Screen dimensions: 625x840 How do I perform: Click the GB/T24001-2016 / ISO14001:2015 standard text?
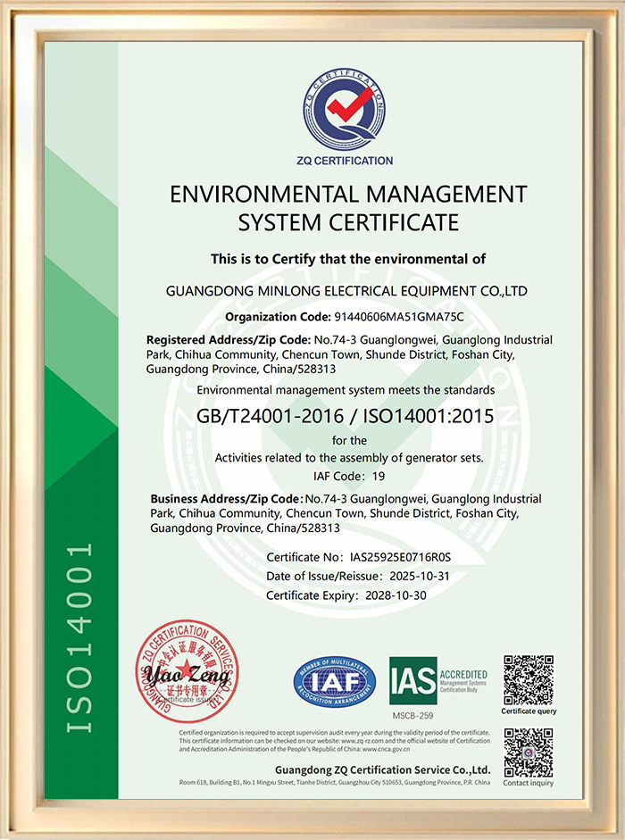347,417
